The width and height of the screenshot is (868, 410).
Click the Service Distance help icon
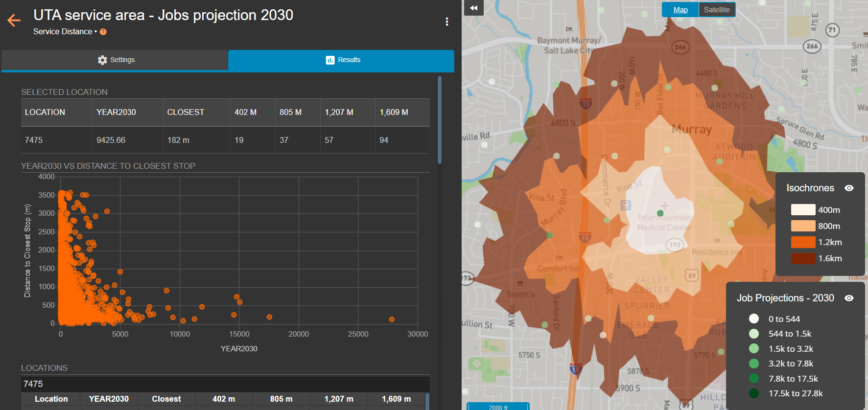[103, 32]
